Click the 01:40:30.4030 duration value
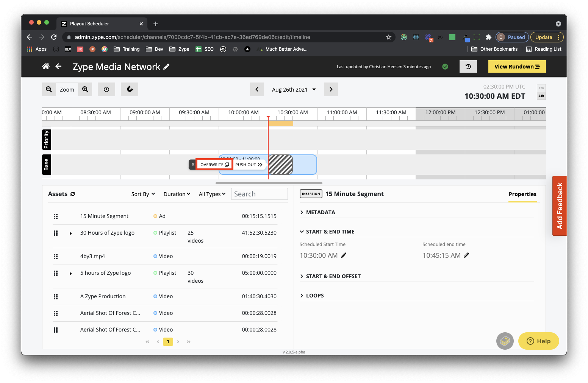The height and width of the screenshot is (383, 588). click(259, 296)
